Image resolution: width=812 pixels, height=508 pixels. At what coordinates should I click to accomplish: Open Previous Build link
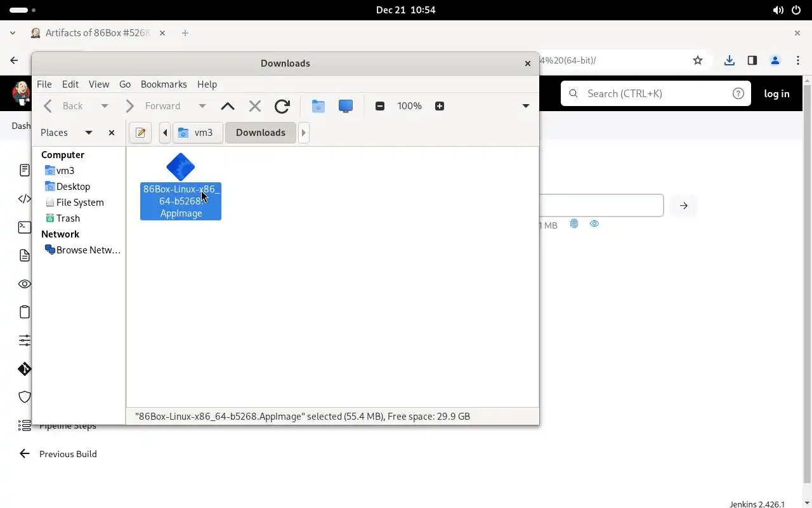(68, 453)
